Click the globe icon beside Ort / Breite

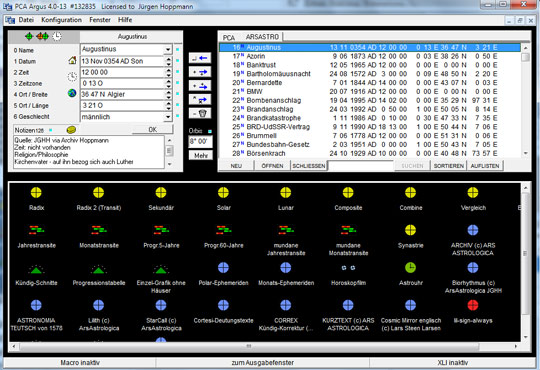[72, 93]
